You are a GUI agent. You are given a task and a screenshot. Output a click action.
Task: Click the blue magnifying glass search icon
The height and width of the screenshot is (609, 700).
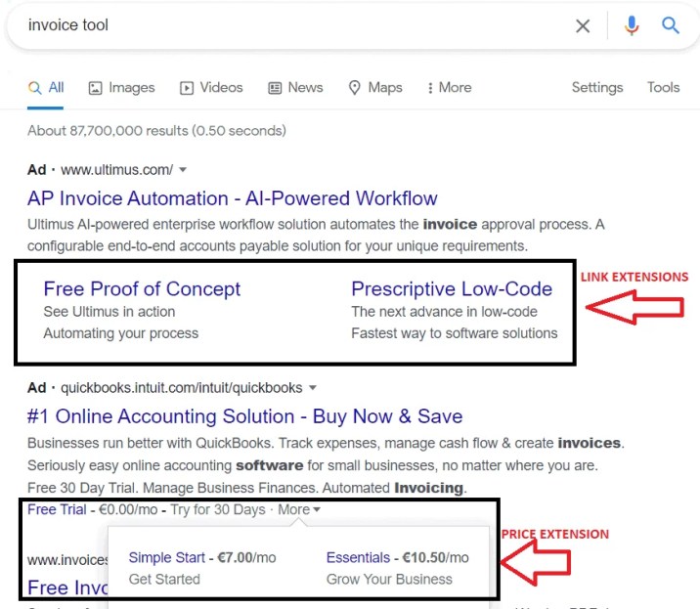(x=670, y=25)
